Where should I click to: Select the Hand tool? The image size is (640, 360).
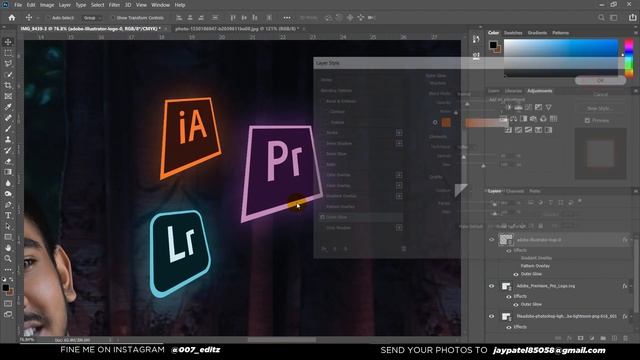click(8, 248)
